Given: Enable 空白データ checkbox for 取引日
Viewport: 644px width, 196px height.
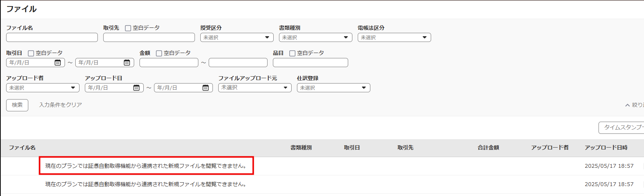Looking at the screenshot, I should (31, 53).
